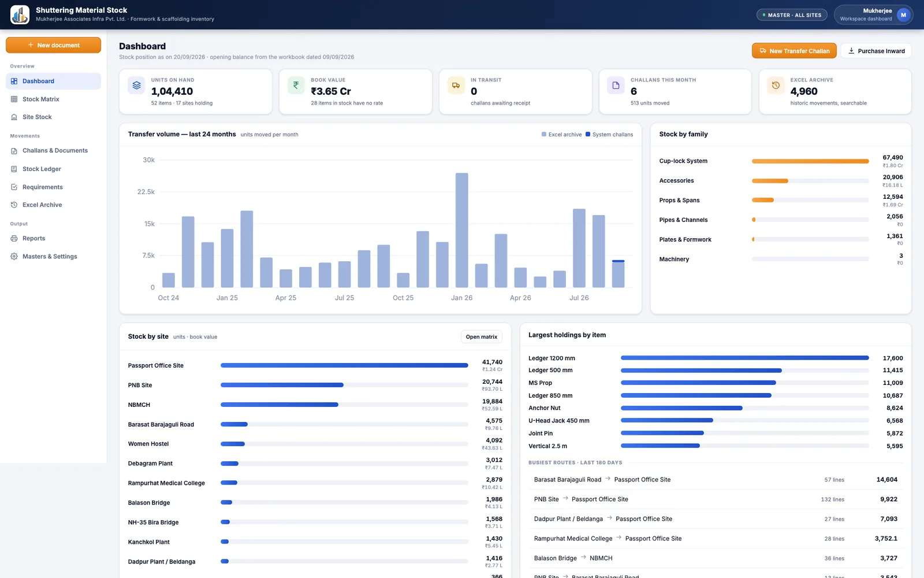Click the Shuttering Material Stock app logo

point(20,14)
